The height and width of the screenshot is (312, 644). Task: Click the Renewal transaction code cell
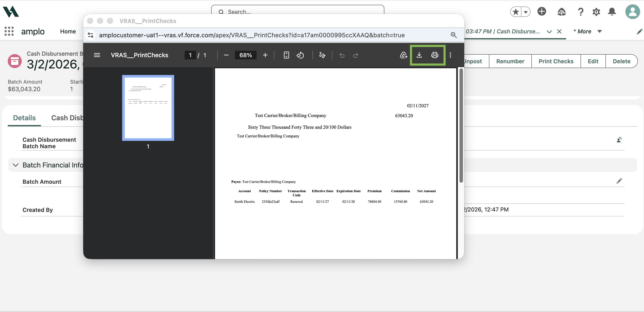(x=296, y=202)
